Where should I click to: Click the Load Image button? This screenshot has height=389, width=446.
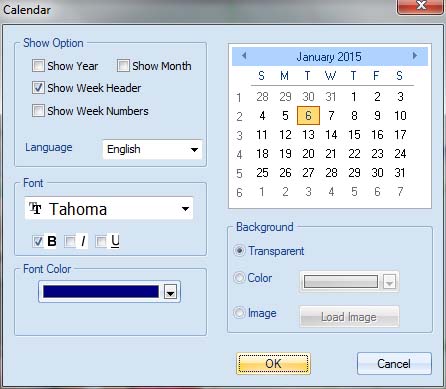[x=349, y=317]
